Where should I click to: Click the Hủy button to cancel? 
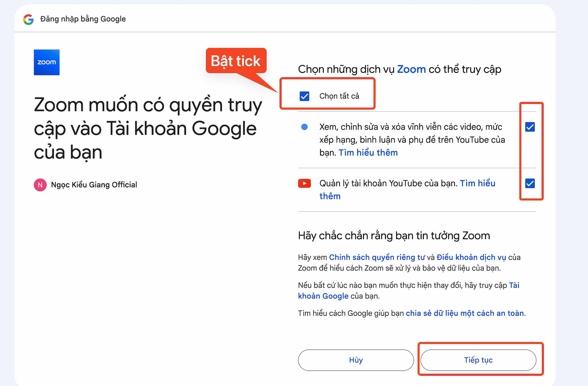click(356, 360)
